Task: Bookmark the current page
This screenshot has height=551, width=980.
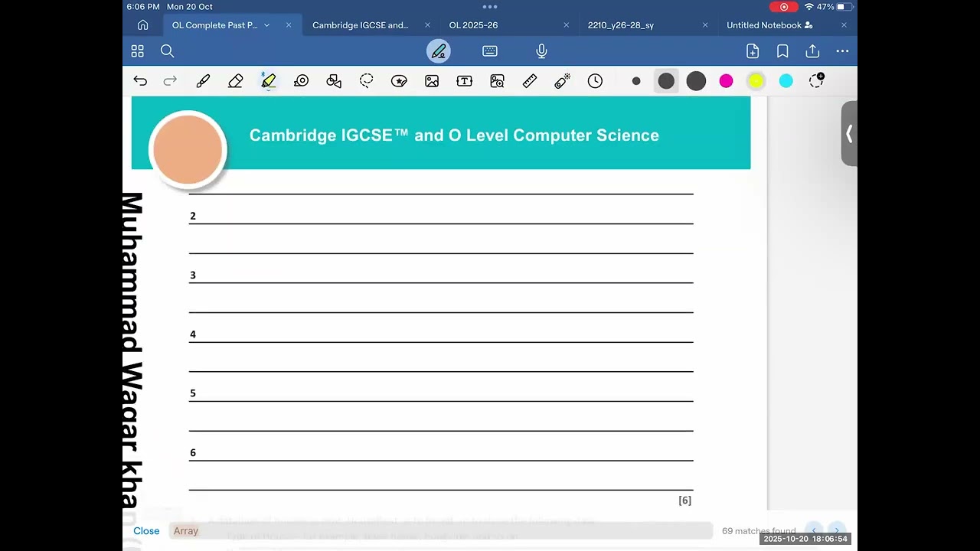Action: pyautogui.click(x=782, y=51)
